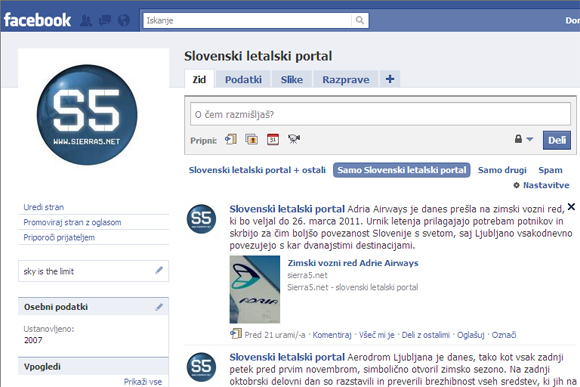This screenshot has width=580, height=387.
Task: Click 'sky is the limit' text box
Action: coord(93,271)
